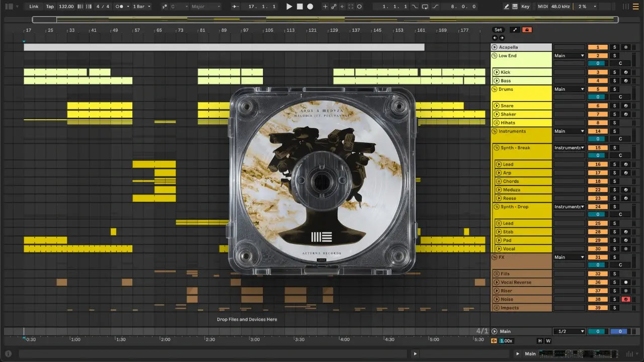Adjust the Main track blue pan field

pyautogui.click(x=620, y=331)
